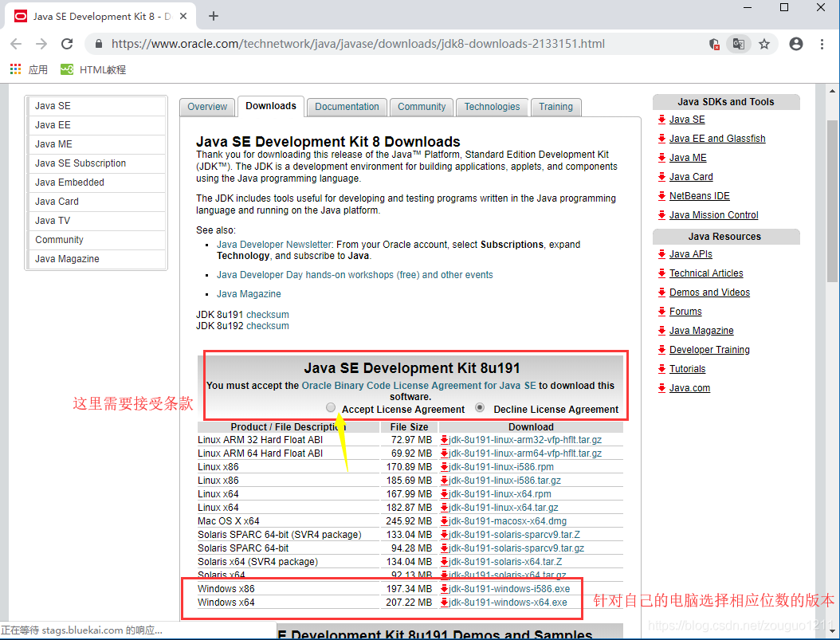Open Demos and Videos link
The width and height of the screenshot is (840, 640).
pos(709,293)
